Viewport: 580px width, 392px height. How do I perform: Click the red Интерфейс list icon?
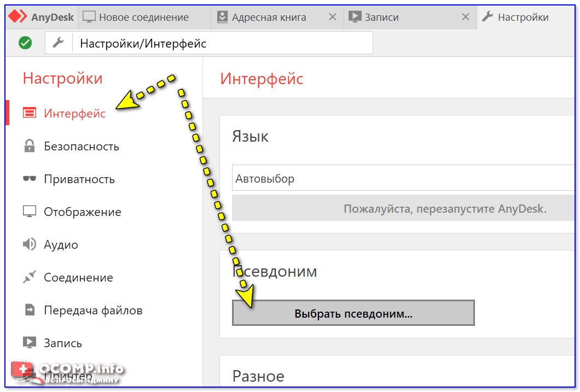pyautogui.click(x=30, y=113)
